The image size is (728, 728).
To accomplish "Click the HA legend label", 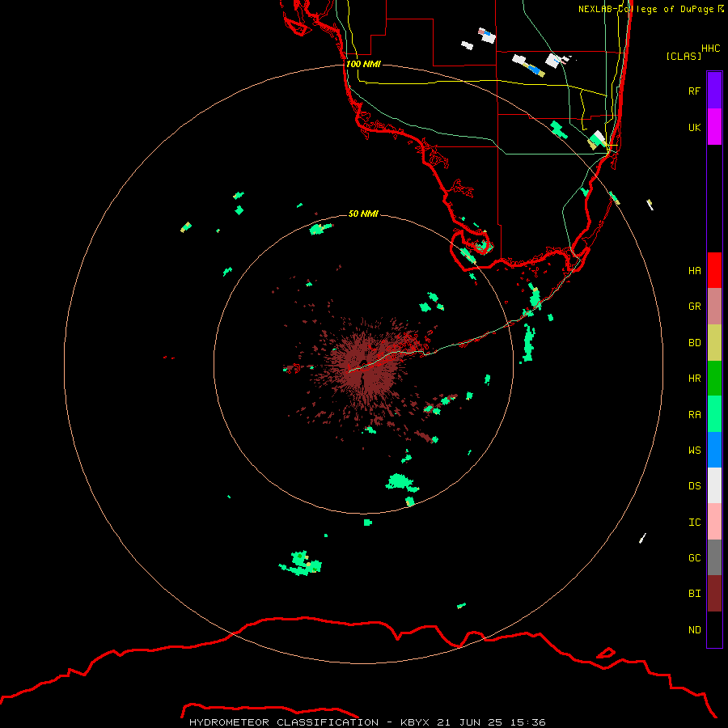I will (x=694, y=270).
